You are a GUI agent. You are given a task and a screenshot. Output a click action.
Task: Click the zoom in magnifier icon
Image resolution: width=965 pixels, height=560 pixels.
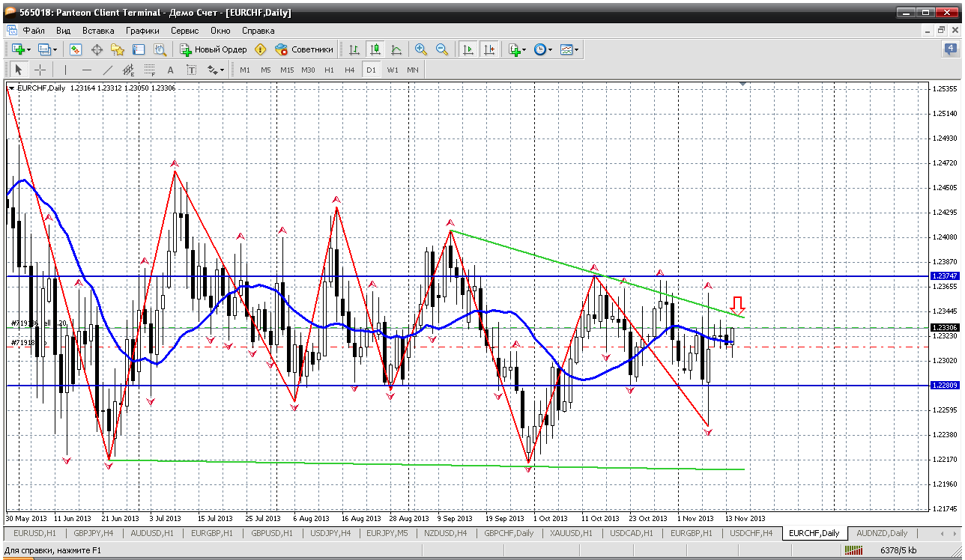pos(421,49)
